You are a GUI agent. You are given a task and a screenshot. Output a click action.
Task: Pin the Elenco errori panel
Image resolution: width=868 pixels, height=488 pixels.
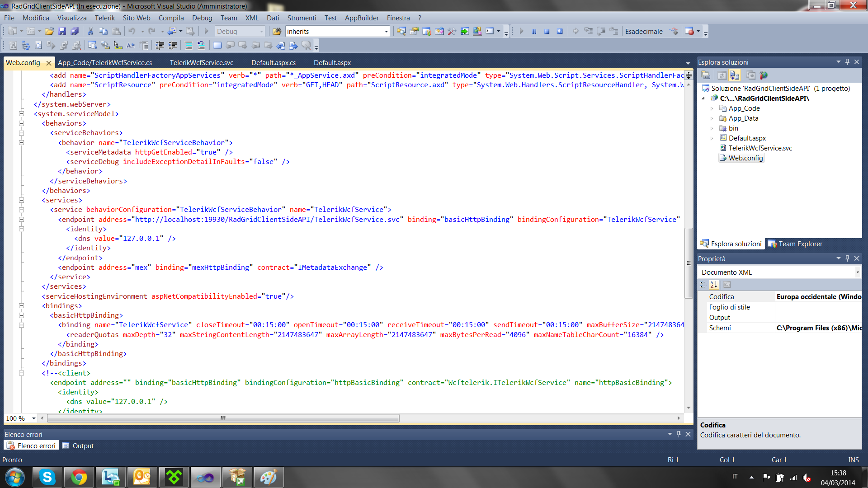click(679, 434)
